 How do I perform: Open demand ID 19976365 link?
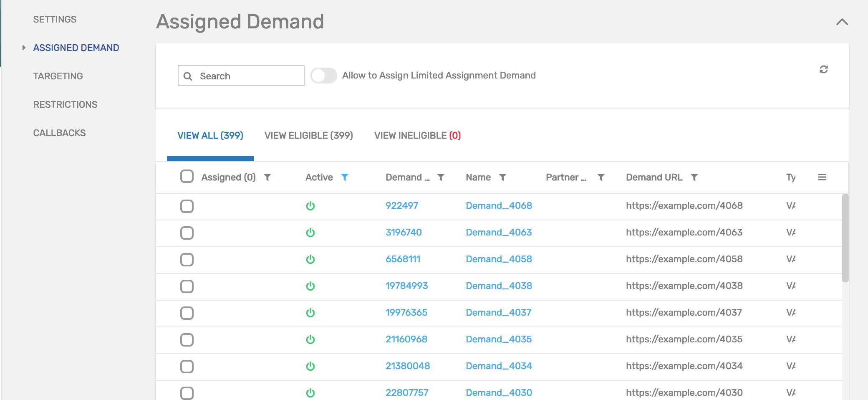pyautogui.click(x=406, y=312)
